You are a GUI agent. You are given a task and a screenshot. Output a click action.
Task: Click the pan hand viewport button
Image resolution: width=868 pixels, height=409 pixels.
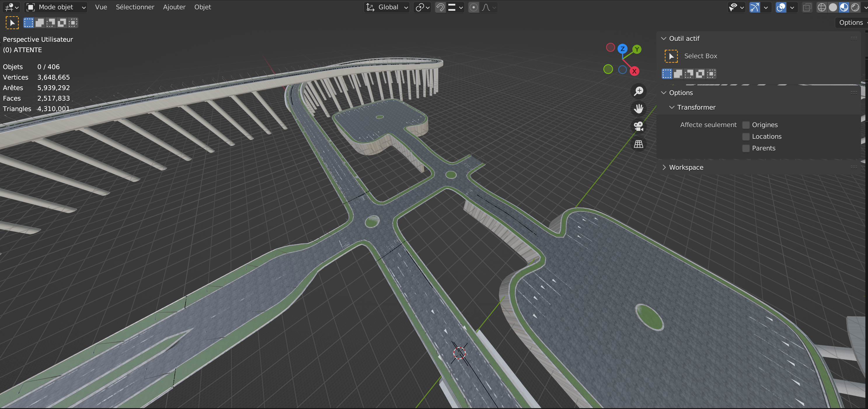coord(639,109)
